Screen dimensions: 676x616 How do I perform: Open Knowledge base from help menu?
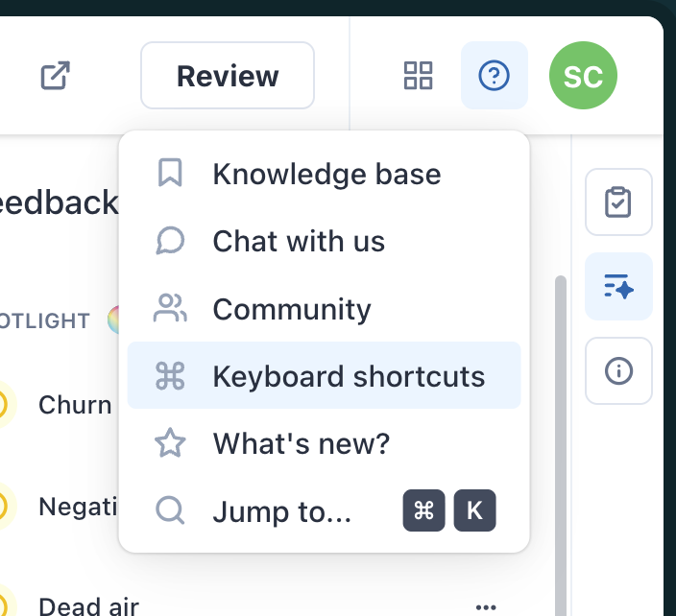pos(326,175)
